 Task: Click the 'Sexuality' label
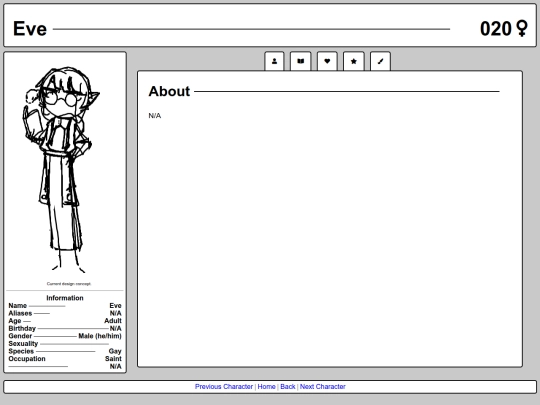pyautogui.click(x=23, y=343)
